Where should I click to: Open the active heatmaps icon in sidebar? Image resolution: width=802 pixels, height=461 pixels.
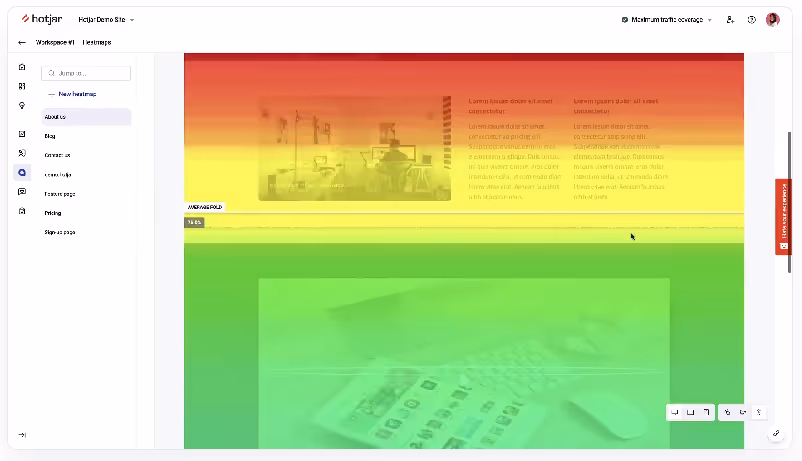click(22, 172)
